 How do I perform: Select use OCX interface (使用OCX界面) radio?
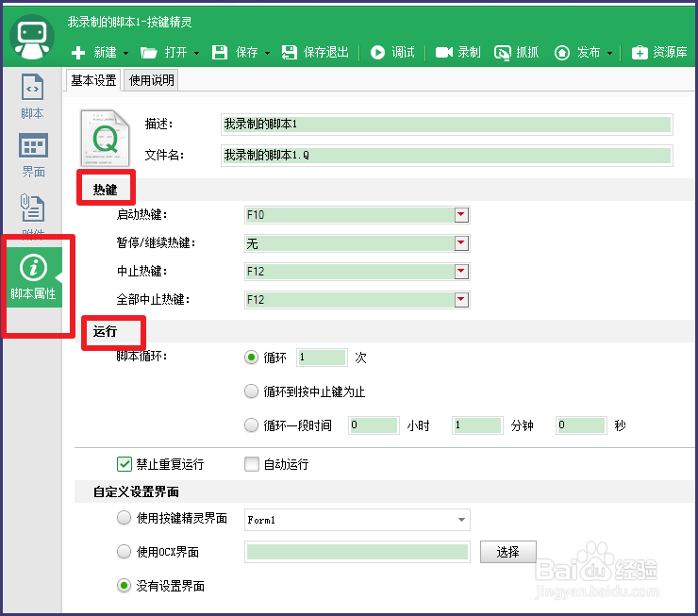click(124, 552)
